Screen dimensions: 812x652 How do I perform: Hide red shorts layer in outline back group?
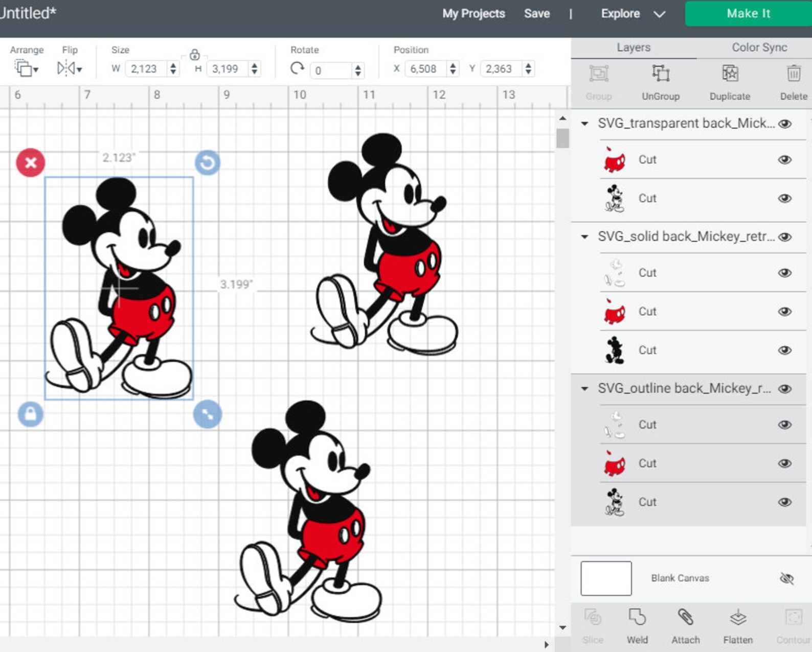click(x=785, y=463)
